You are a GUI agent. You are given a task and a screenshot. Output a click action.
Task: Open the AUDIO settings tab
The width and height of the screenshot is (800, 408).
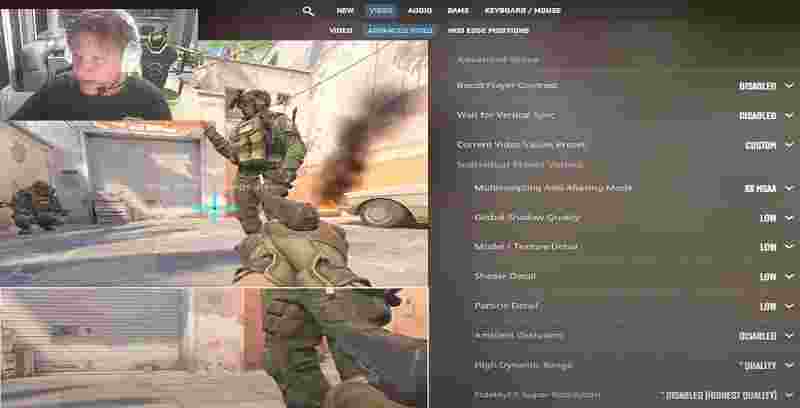tap(419, 11)
